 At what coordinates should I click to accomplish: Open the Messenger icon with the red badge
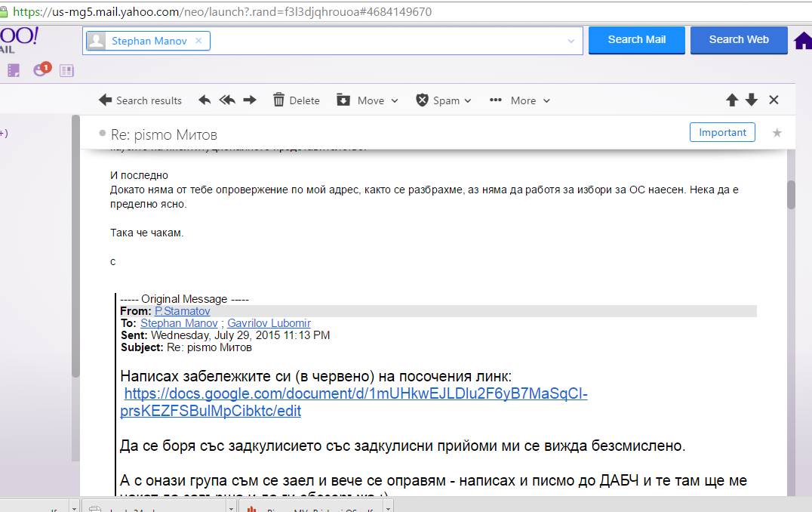click(41, 70)
